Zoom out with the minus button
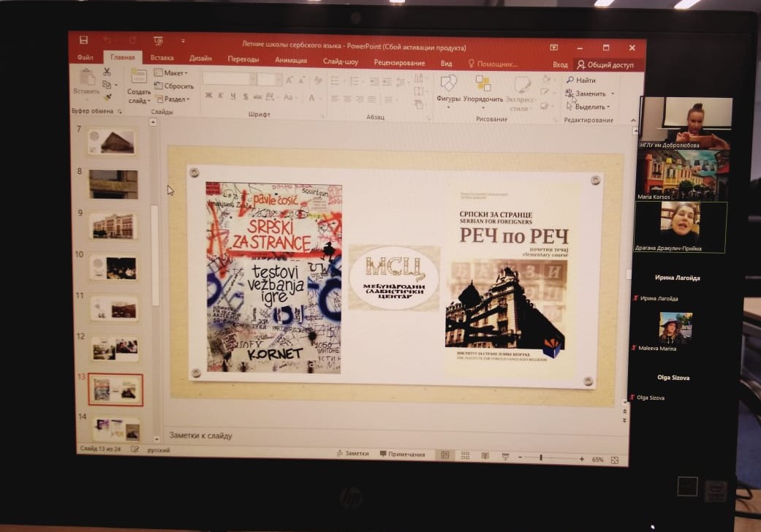The width and height of the screenshot is (761, 532). [520, 457]
